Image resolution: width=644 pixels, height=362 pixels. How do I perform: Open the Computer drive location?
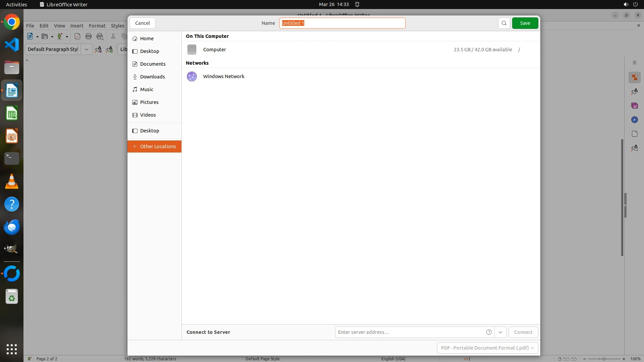(215, 50)
